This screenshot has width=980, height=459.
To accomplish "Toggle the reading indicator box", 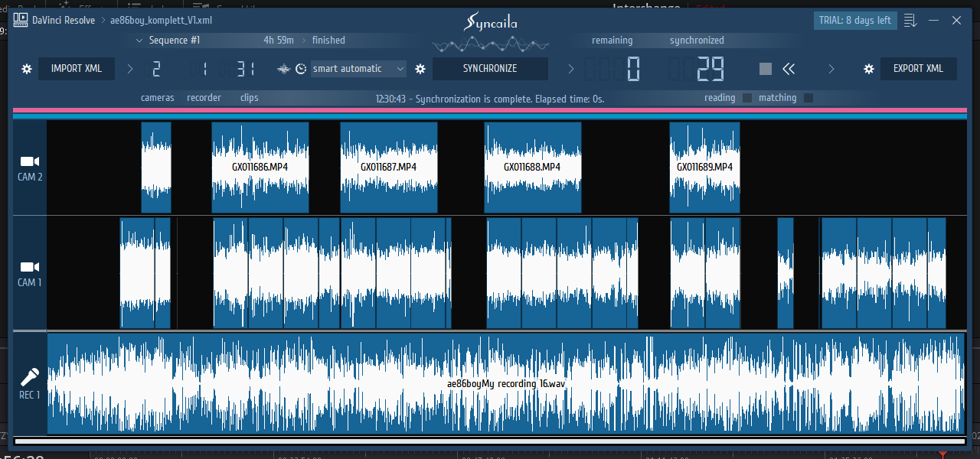I will (x=747, y=98).
